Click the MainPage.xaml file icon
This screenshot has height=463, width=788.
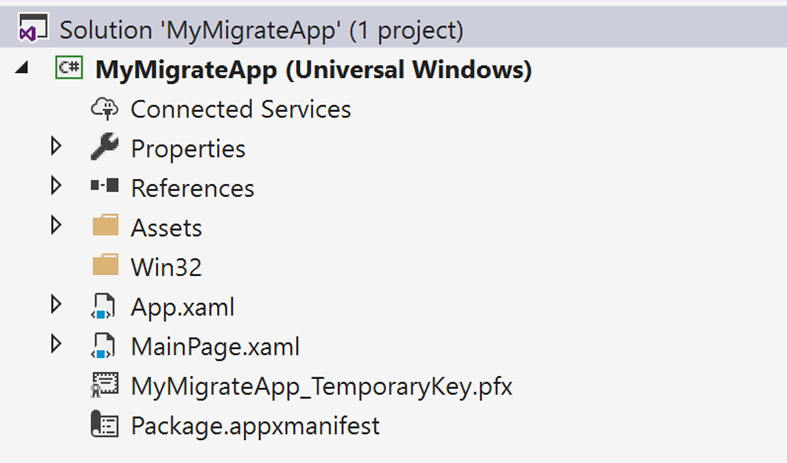pyautogui.click(x=105, y=346)
